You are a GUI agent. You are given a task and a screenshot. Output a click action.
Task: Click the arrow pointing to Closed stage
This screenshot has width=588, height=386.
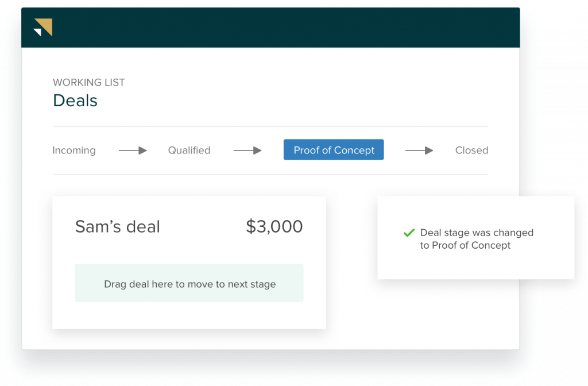(419, 150)
